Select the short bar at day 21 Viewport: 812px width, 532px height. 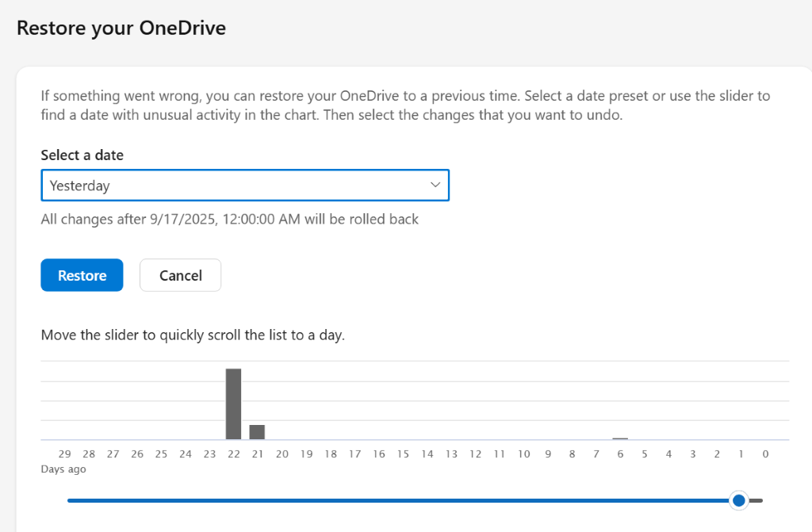click(257, 432)
